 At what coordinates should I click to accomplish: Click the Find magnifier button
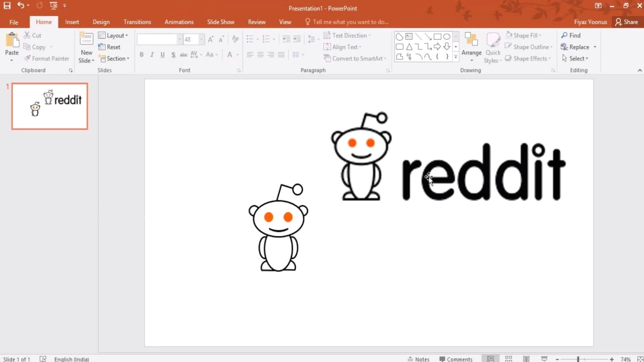(x=571, y=35)
